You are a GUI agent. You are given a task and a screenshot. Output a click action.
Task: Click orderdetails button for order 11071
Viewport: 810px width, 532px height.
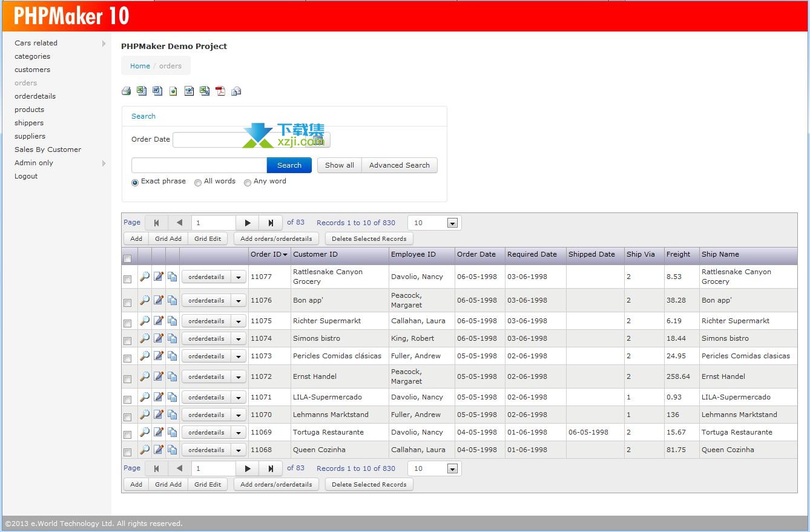pos(206,398)
